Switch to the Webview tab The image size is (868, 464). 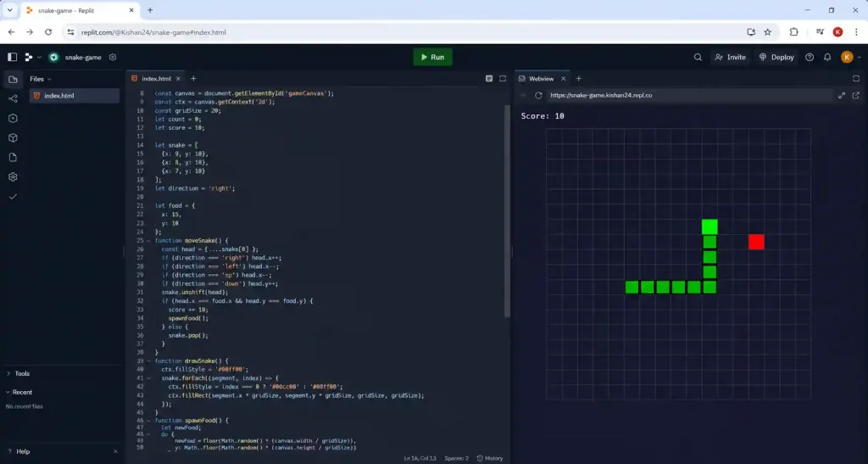(541, 79)
